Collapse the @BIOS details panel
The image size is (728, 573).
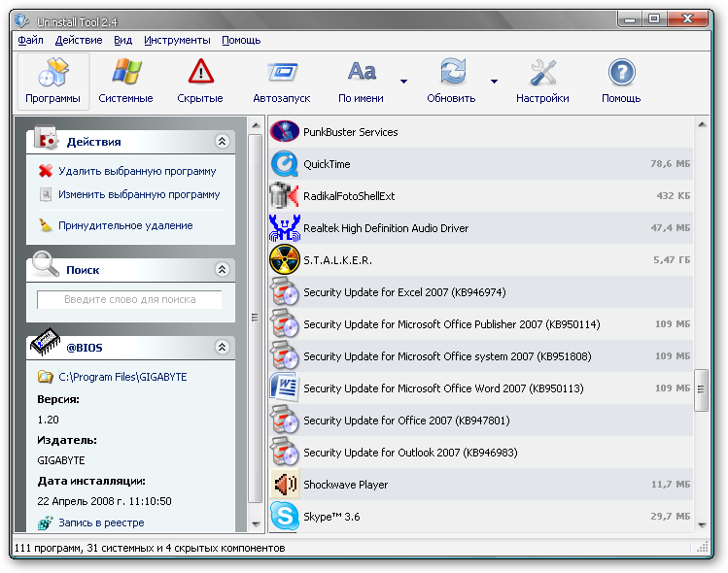pos(222,347)
